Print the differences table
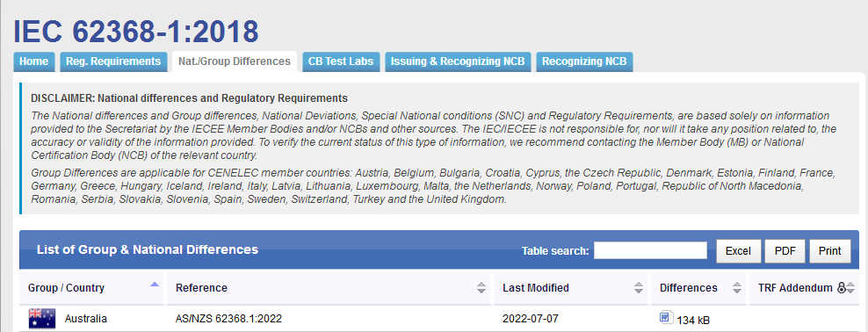The image size is (868, 332). click(x=830, y=251)
